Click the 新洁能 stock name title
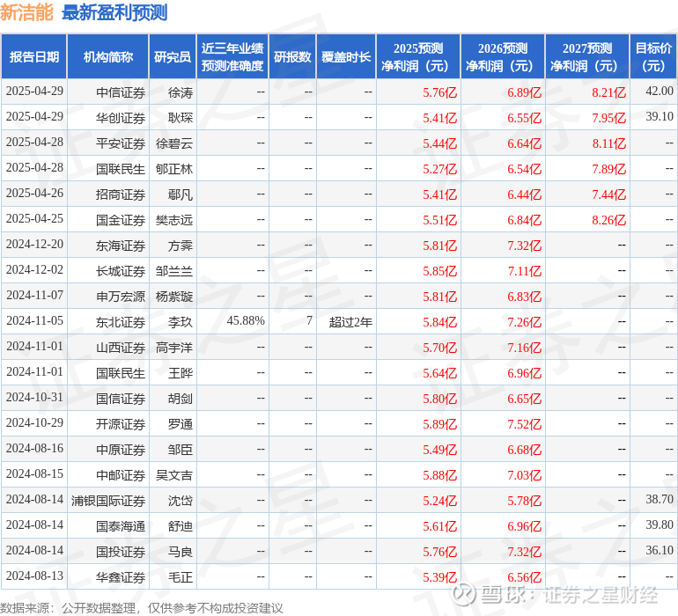 point(26,12)
